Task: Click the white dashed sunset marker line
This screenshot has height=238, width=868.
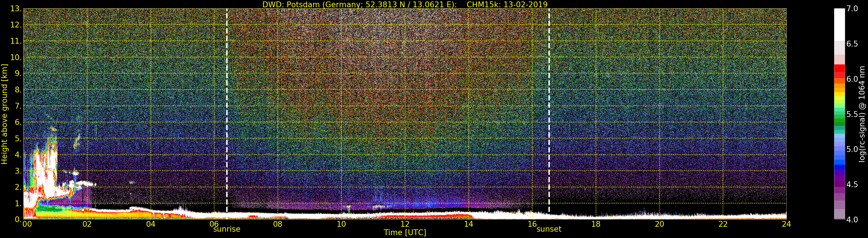Action: click(549, 110)
